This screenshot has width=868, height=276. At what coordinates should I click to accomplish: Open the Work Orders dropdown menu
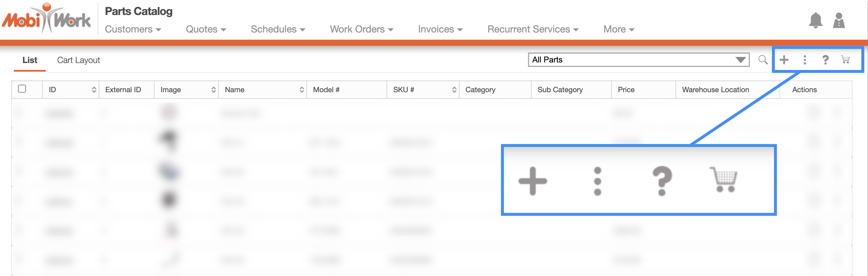pos(361,29)
